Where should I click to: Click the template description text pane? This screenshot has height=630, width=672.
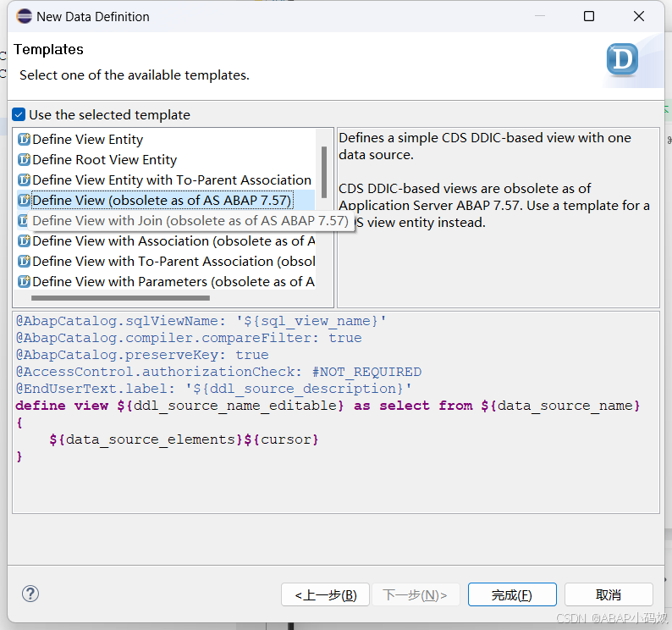tap(498, 218)
